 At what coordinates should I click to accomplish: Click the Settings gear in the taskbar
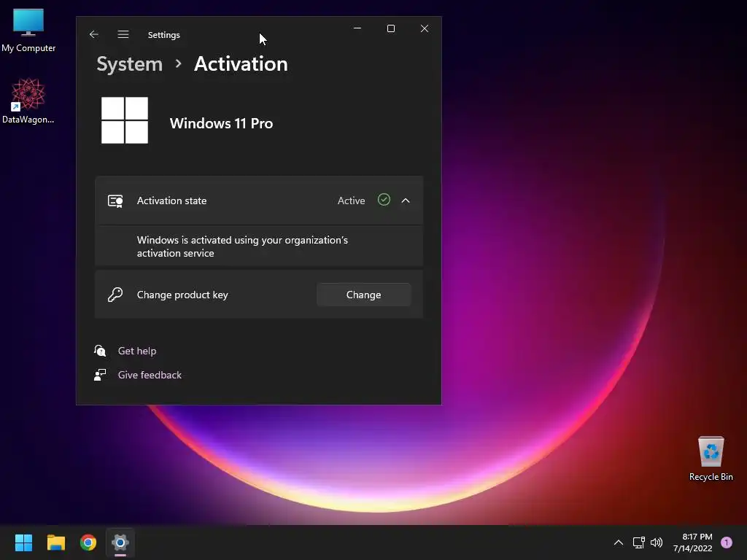tap(120, 542)
